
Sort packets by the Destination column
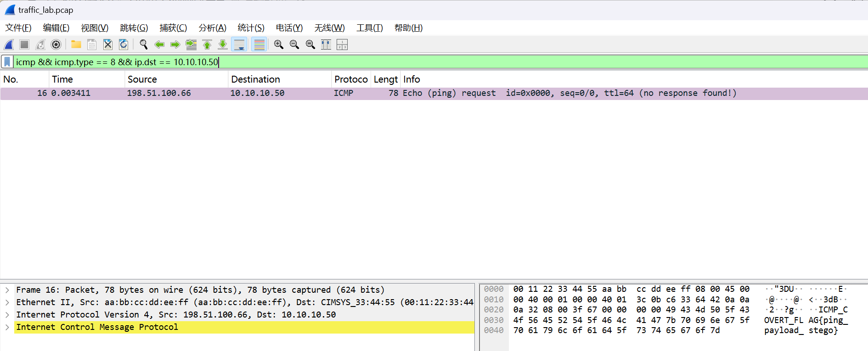(280, 79)
